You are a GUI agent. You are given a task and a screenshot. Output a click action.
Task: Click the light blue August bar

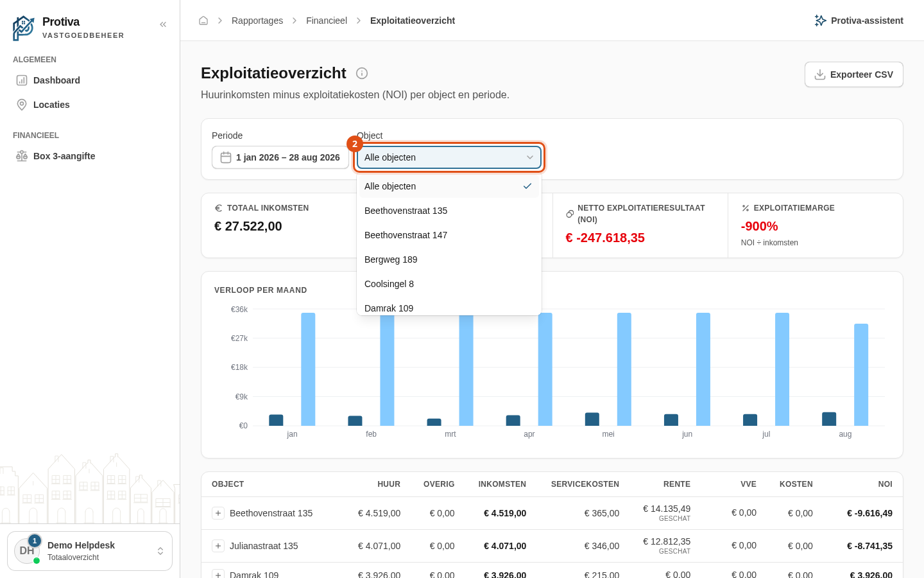[x=861, y=374]
